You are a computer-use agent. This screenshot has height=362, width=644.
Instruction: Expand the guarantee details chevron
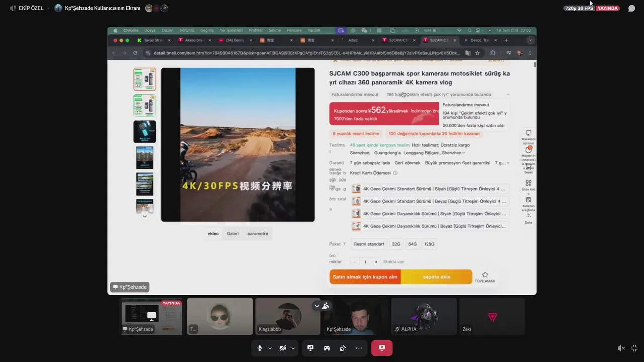508,163
